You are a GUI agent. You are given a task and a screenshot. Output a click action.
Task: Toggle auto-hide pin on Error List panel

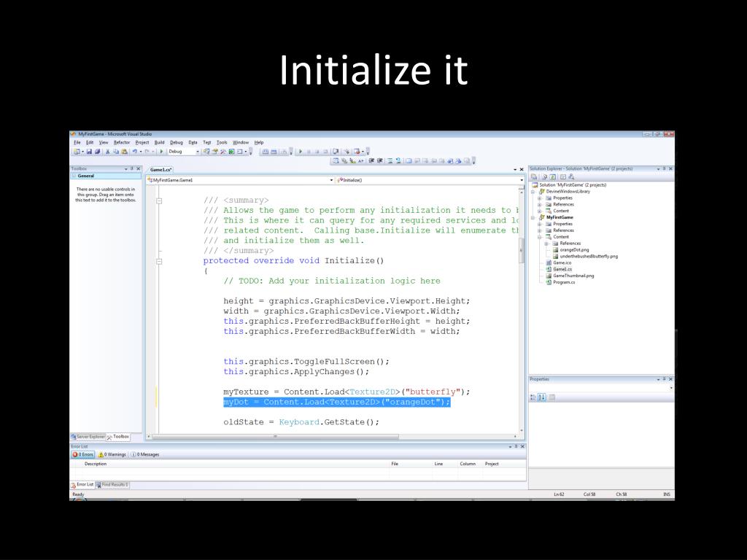[516, 446]
